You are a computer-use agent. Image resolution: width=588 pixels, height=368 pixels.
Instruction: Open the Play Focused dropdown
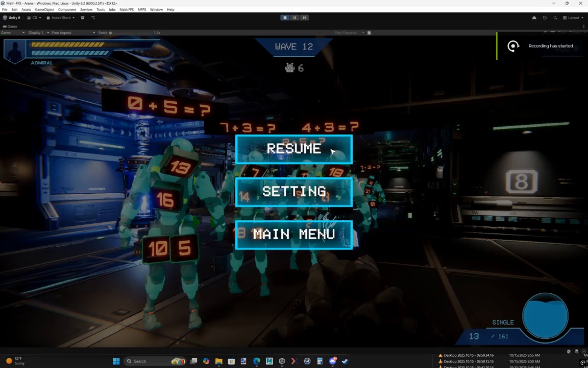[x=350, y=33]
